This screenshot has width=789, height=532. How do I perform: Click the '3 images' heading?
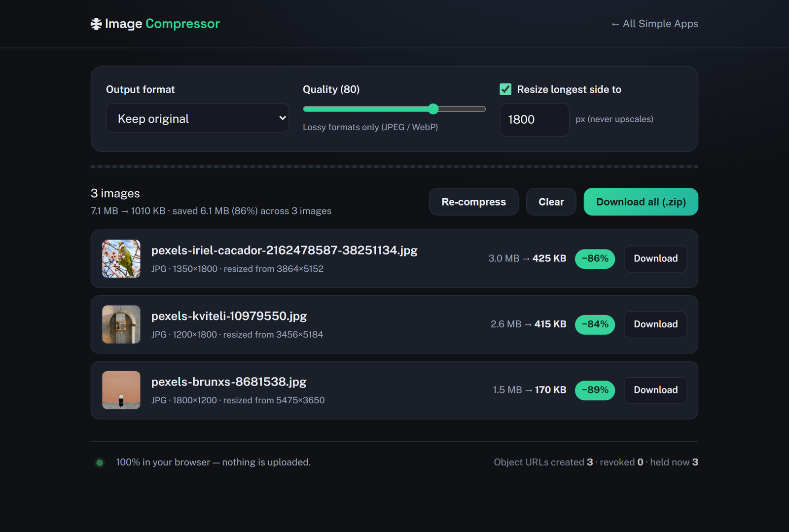(x=115, y=193)
